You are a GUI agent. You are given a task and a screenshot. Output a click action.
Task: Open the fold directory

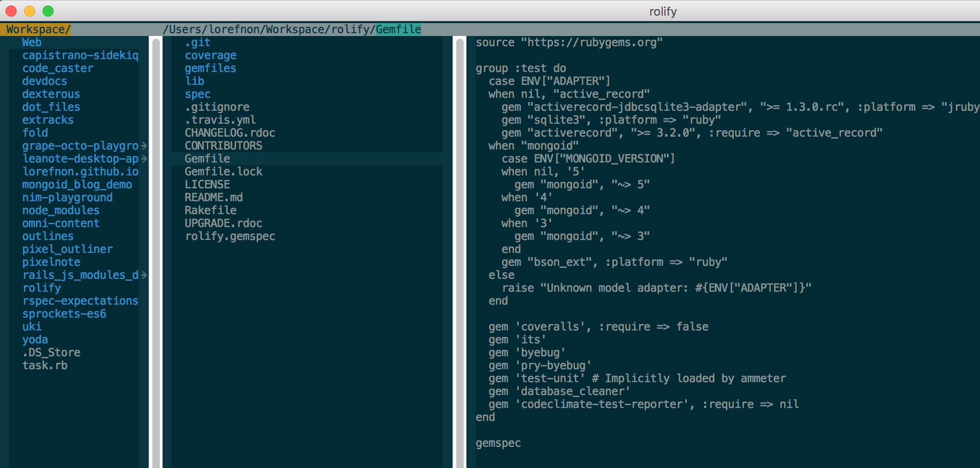point(35,133)
